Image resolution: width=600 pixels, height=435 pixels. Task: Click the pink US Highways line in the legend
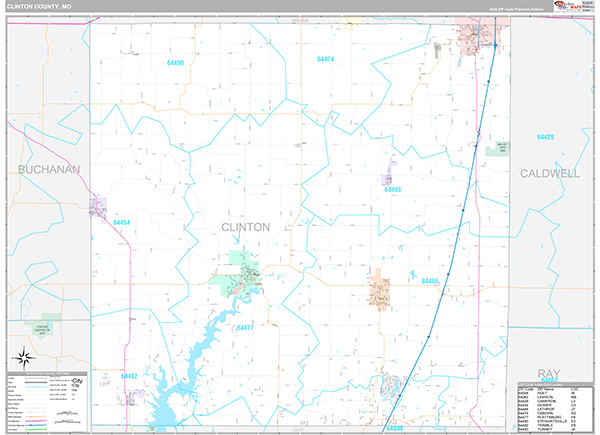tap(36, 421)
